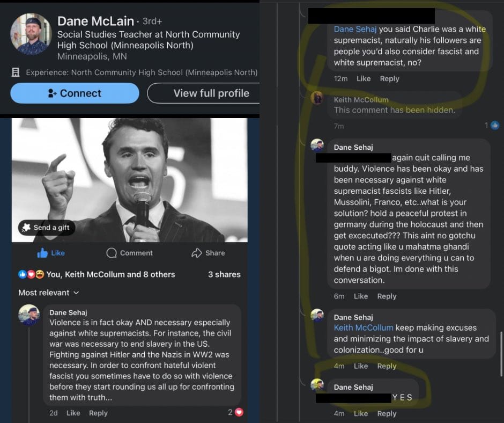Click the Connect button on LinkedIn profile
Image resolution: width=504 pixels, height=423 pixels.
[75, 93]
